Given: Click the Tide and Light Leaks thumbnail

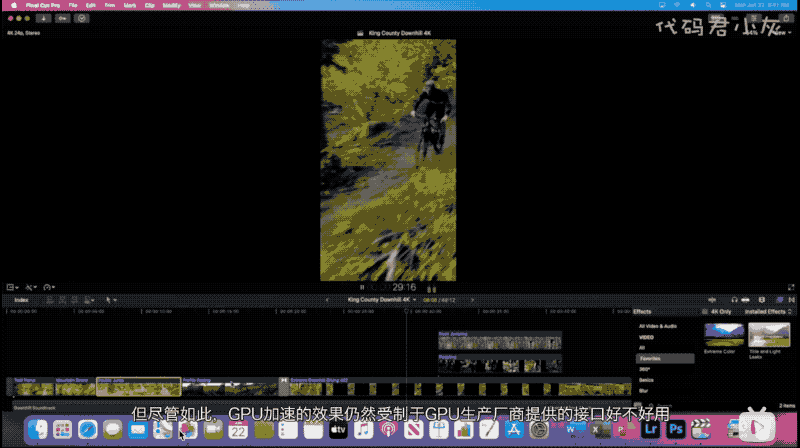Looking at the screenshot, I should 769,335.
